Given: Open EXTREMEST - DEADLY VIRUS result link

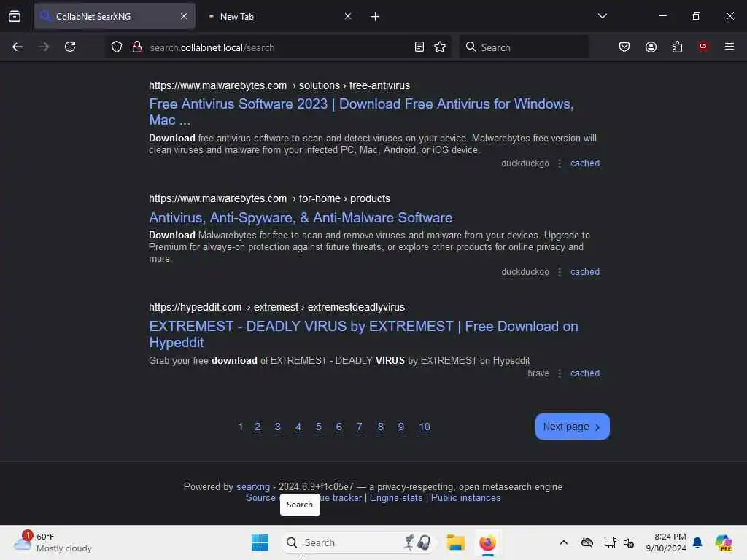Looking at the screenshot, I should [363, 334].
